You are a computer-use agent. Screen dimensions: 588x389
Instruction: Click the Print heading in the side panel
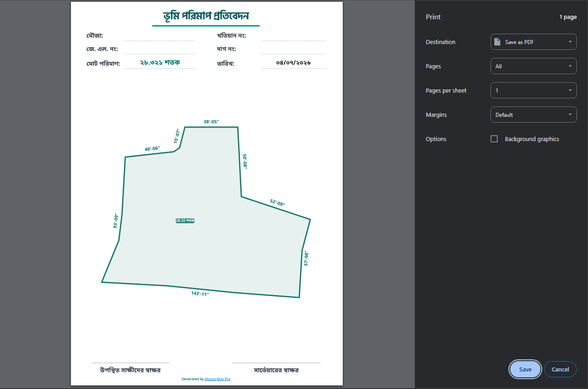point(433,17)
